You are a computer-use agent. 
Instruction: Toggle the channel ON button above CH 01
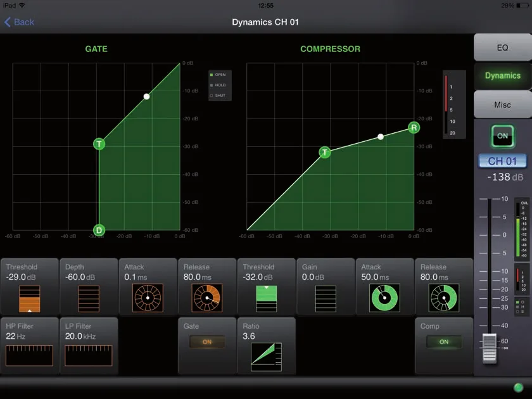[x=502, y=136]
